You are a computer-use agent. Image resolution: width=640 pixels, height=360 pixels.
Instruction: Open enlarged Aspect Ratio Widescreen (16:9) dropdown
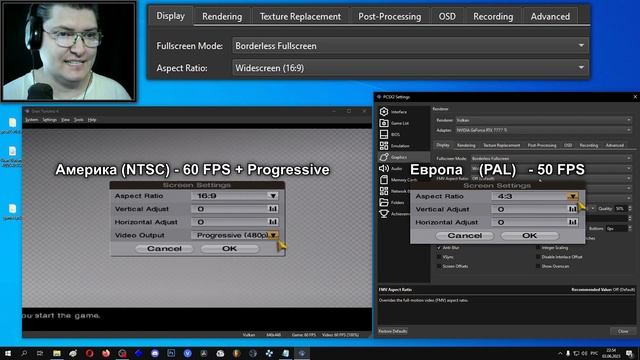410,68
